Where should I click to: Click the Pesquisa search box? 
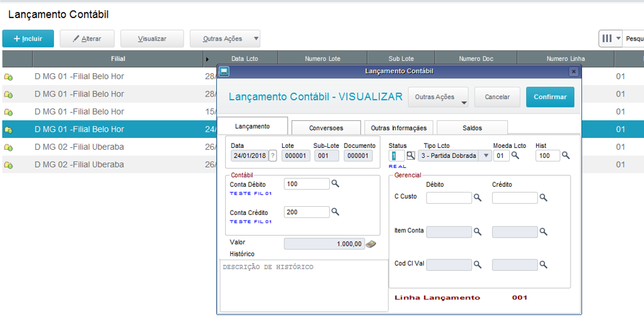click(x=634, y=39)
